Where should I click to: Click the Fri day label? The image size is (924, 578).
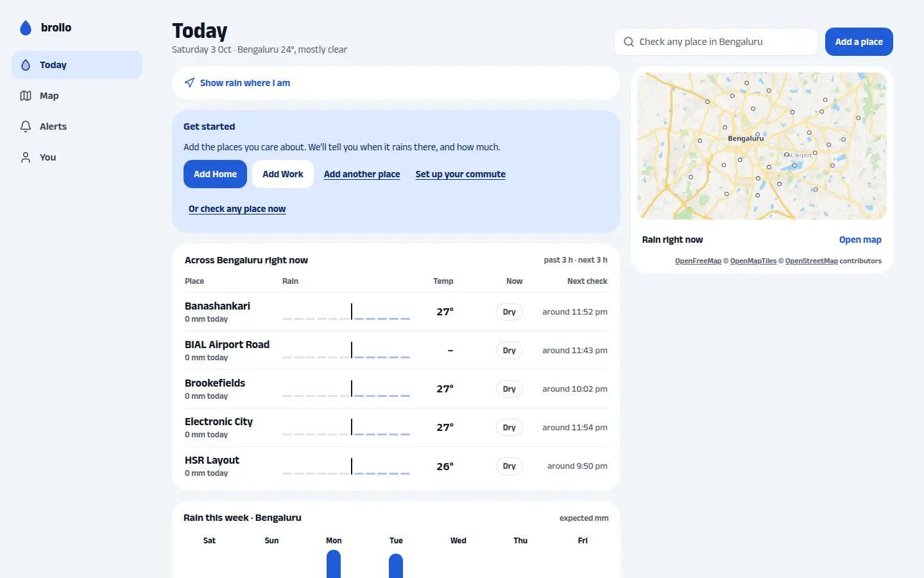pyautogui.click(x=583, y=541)
